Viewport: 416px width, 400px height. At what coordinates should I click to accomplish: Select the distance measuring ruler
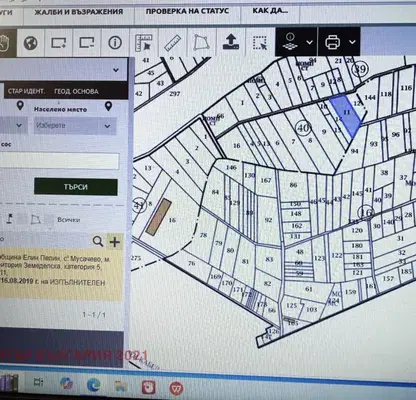(172, 43)
